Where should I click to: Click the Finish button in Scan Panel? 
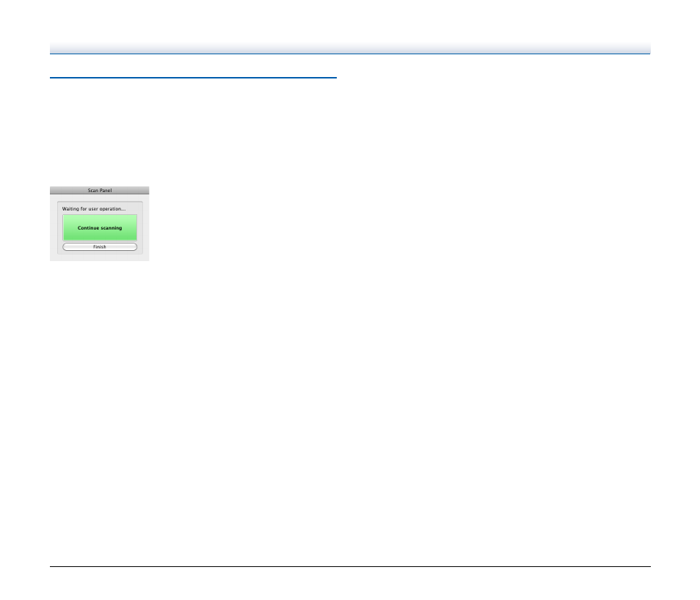[x=100, y=247]
